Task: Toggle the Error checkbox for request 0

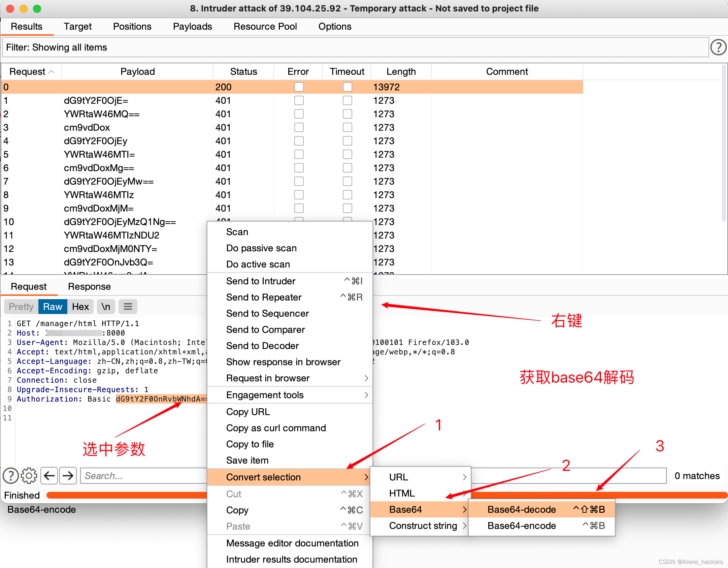Action: (x=299, y=87)
